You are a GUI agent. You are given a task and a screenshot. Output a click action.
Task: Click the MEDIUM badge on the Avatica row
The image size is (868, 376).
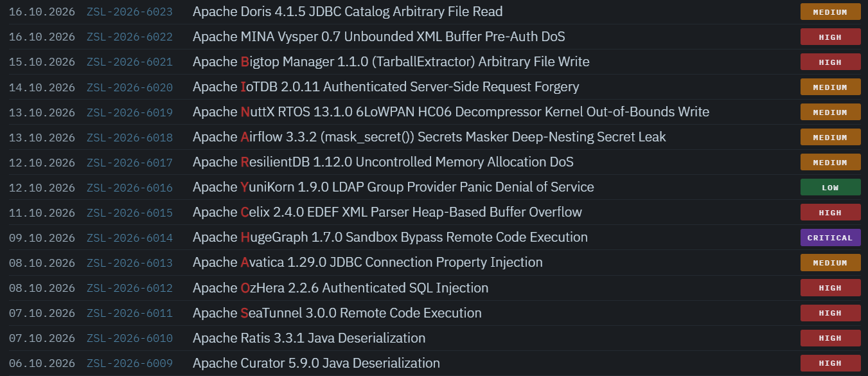click(x=830, y=263)
